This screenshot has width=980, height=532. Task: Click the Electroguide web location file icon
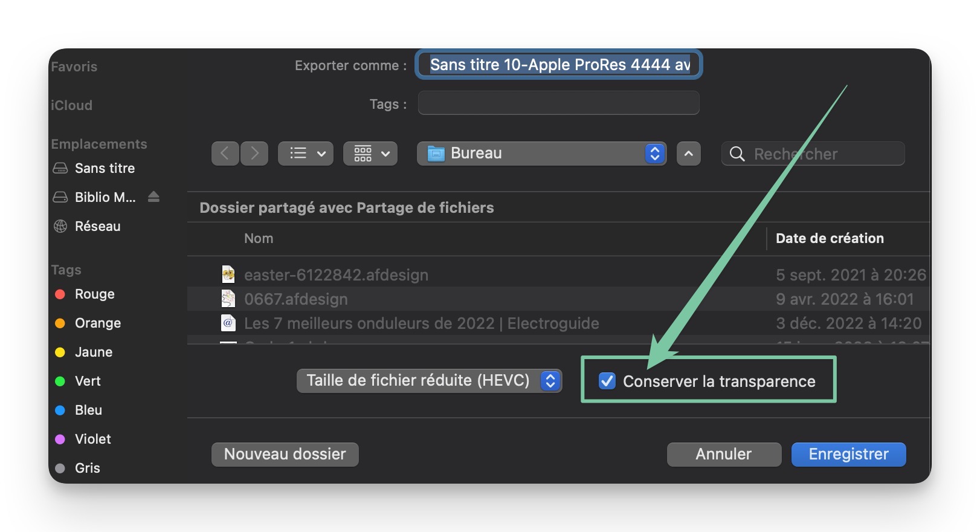click(228, 323)
